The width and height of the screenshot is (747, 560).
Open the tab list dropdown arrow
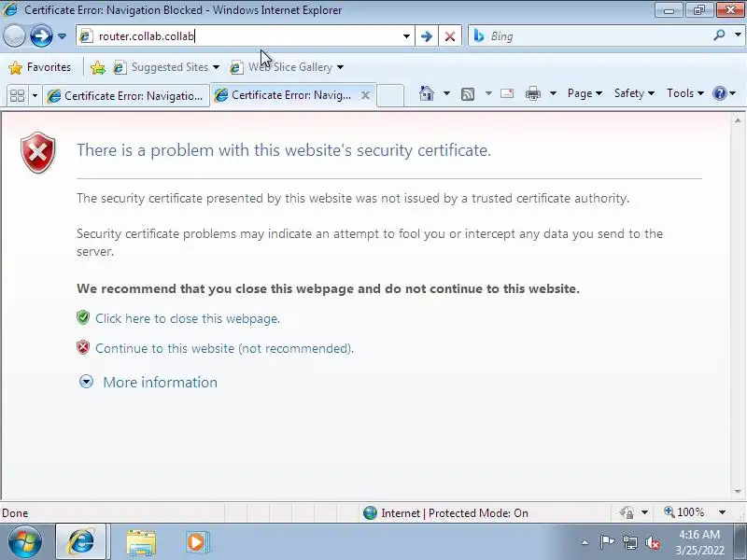click(35, 96)
